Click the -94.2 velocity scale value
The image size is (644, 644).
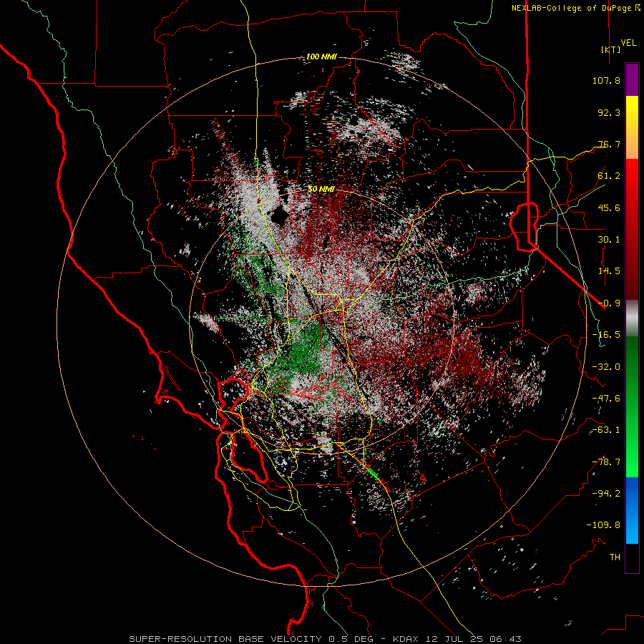(x=606, y=494)
